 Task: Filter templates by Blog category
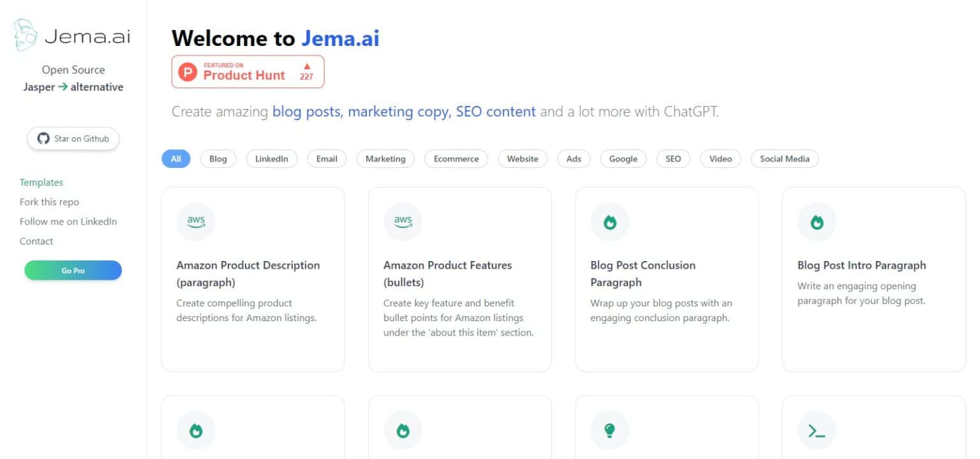pyautogui.click(x=218, y=159)
